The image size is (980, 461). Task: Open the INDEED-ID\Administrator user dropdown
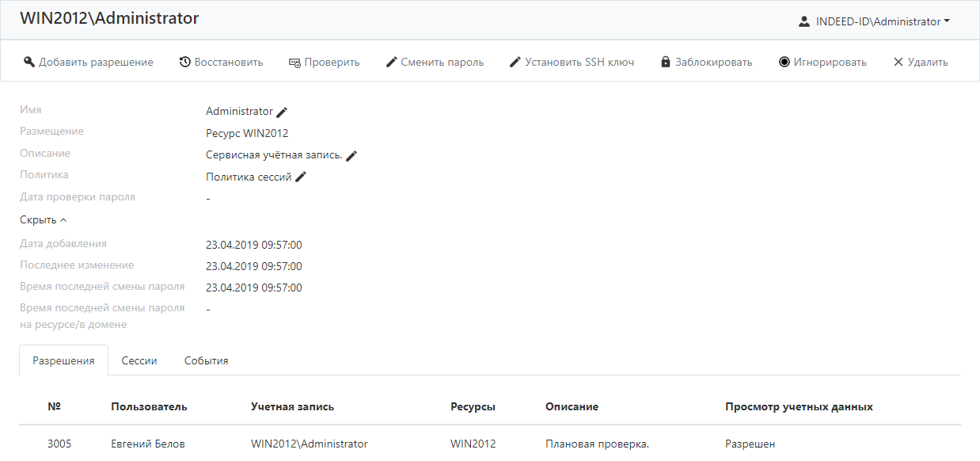[x=875, y=22]
